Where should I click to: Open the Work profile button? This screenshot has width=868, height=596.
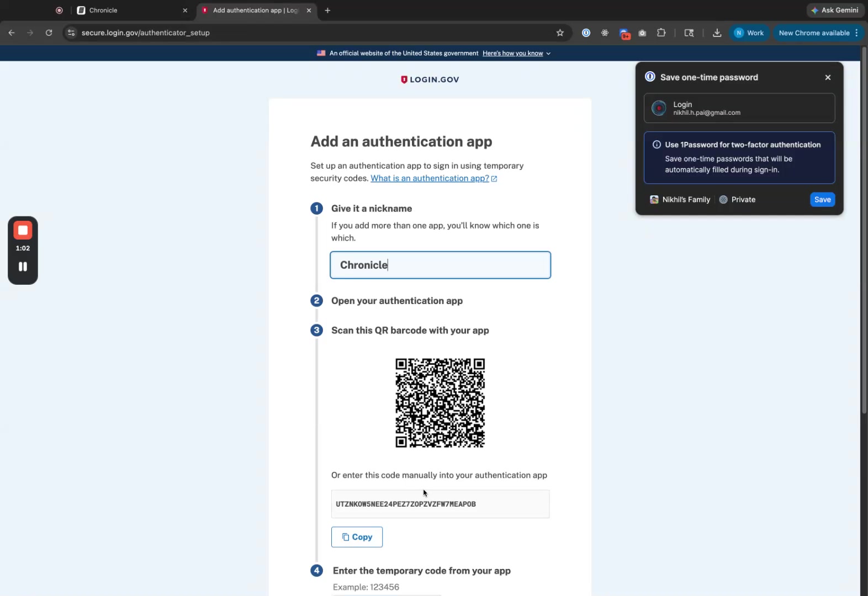coord(749,33)
